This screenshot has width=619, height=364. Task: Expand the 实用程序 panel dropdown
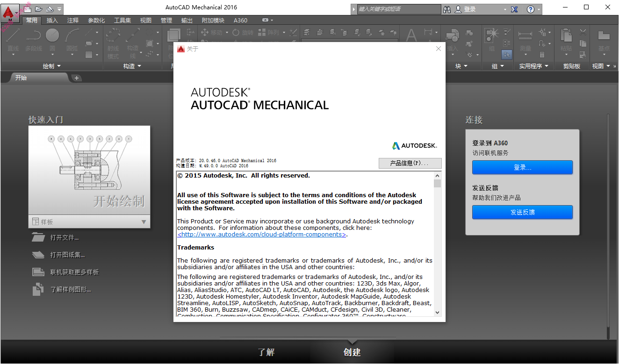(x=534, y=66)
